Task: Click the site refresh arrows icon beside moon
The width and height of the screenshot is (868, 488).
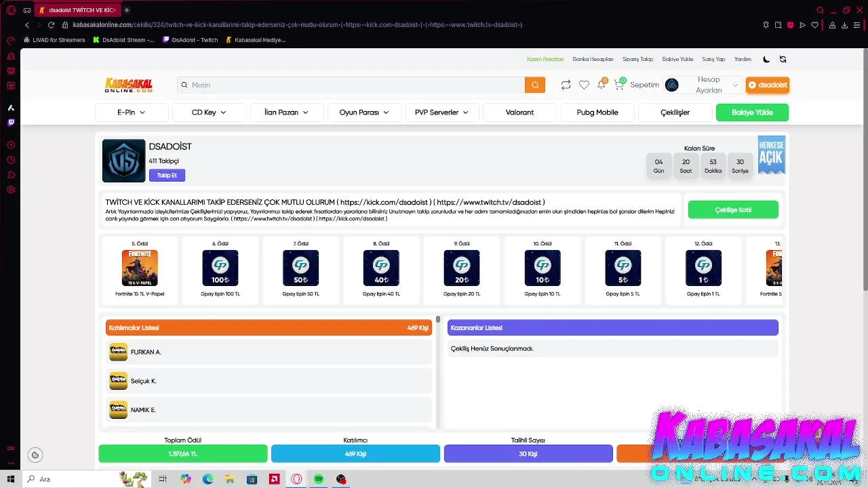Action: pyautogui.click(x=783, y=59)
